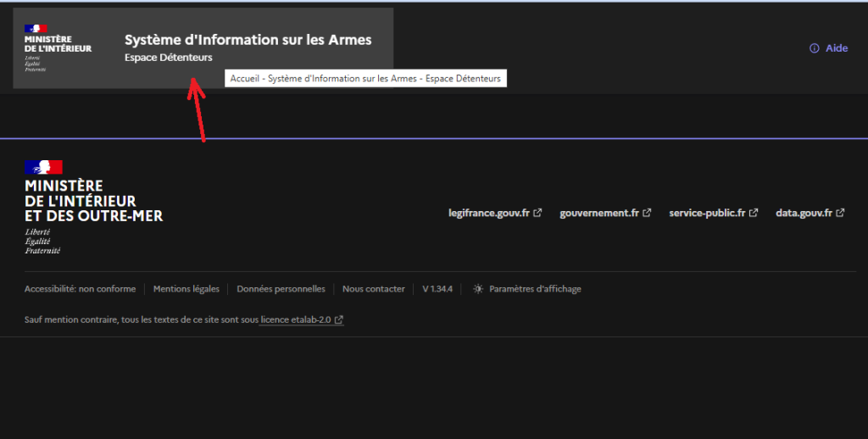The width and height of the screenshot is (868, 439).
Task: Open the Données personnelles link
Action: [281, 289]
